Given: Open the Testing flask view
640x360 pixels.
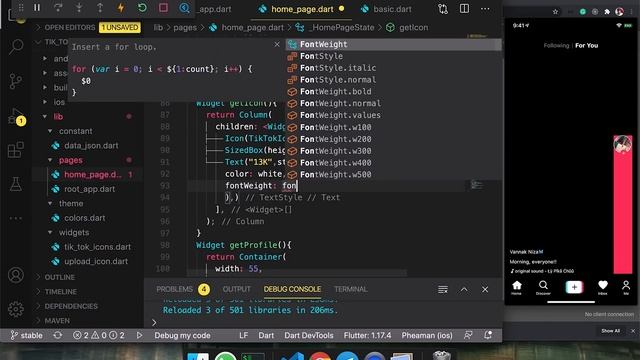Looking at the screenshot, I should coord(16,184).
